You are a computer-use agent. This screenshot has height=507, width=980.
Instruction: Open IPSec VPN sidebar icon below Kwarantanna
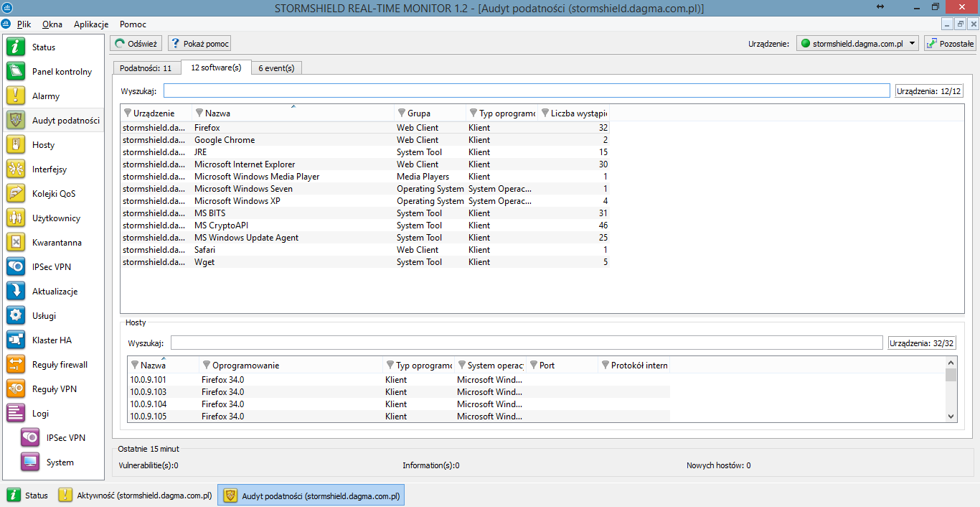coord(16,267)
